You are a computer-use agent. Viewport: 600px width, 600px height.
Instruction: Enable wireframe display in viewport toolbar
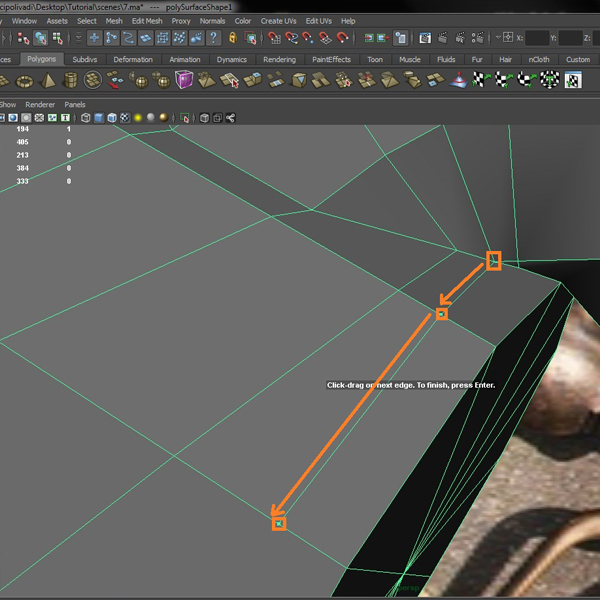[x=85, y=118]
